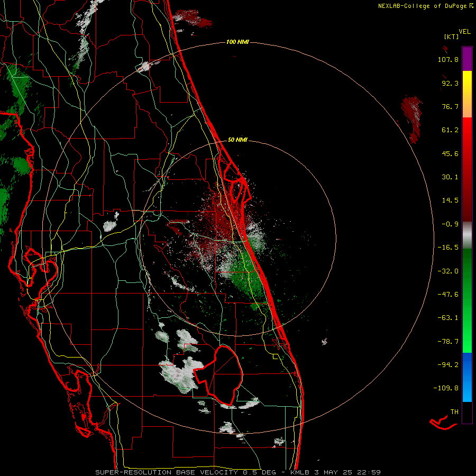Click the 0.5 DEG elevation text
Image resolution: width=476 pixels, height=476 pixels.
tap(259, 472)
